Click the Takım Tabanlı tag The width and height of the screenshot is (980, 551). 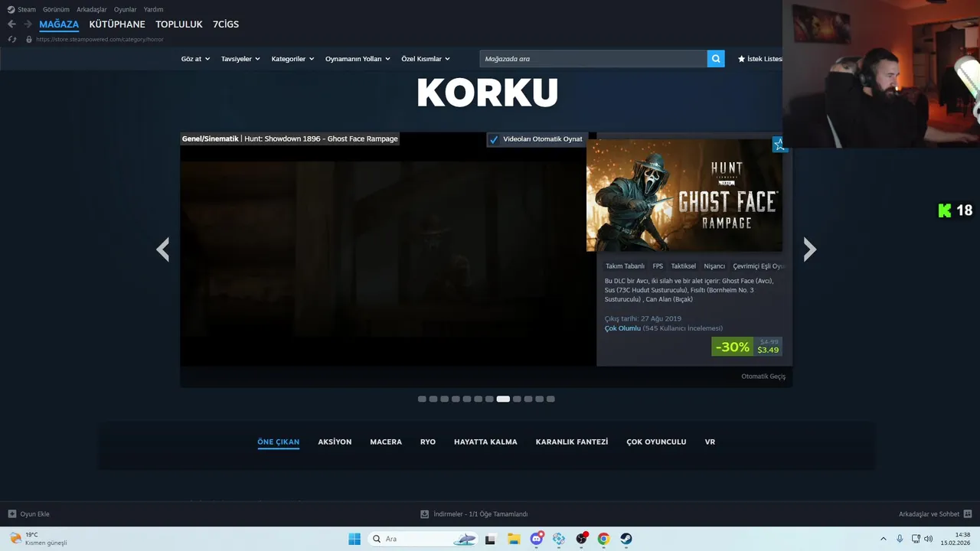[x=625, y=266]
